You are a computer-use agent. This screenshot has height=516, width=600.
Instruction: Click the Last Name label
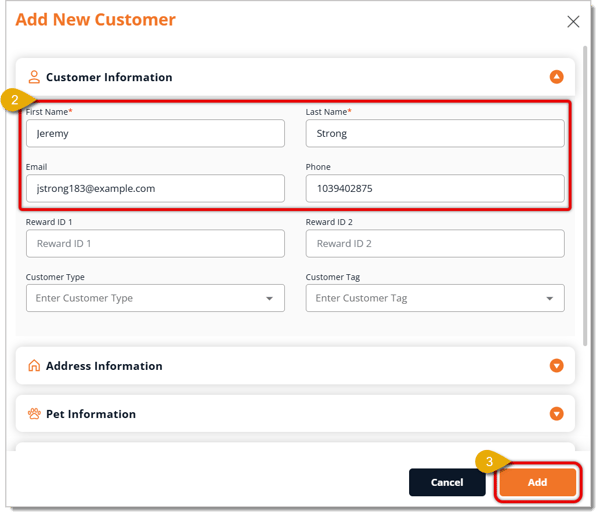coord(328,112)
